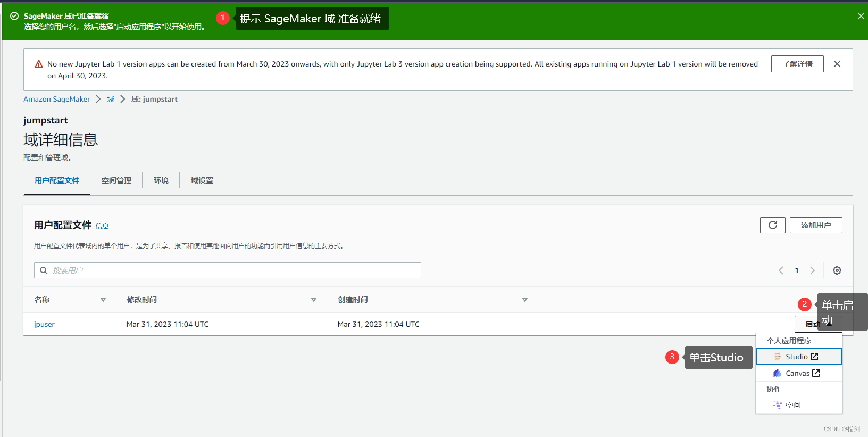868x437 pixels.
Task: Click the Canvas logo icon in menu
Action: pyautogui.click(x=778, y=373)
